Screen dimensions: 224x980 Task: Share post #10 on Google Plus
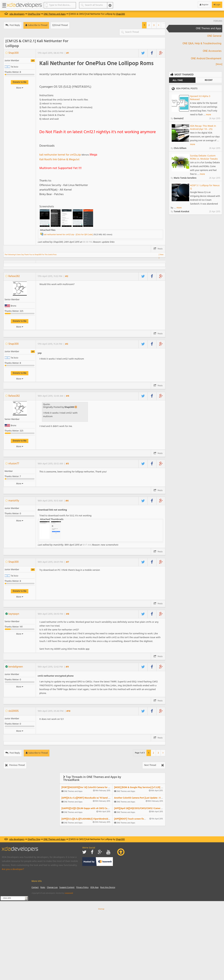click(x=161, y=711)
